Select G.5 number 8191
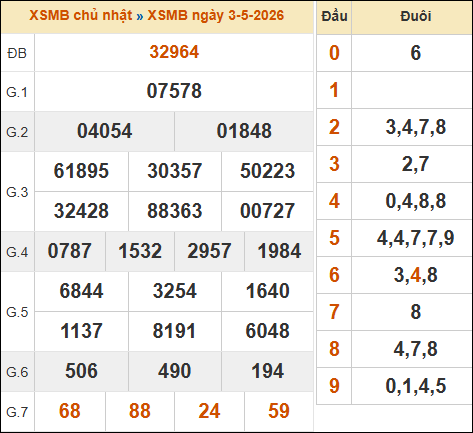The height and width of the screenshot is (433, 473). pyautogui.click(x=174, y=331)
